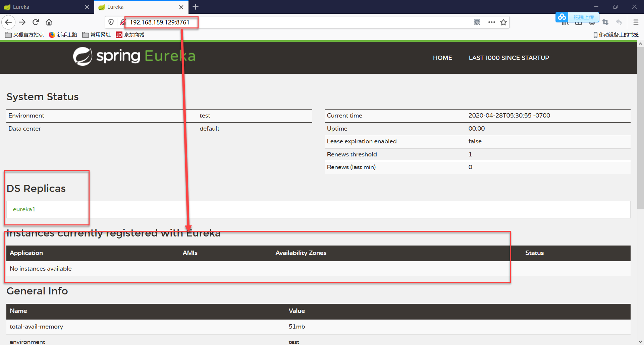Screen dimensions: 644x345
Task: Click the 'Application' column header
Action: coord(26,253)
